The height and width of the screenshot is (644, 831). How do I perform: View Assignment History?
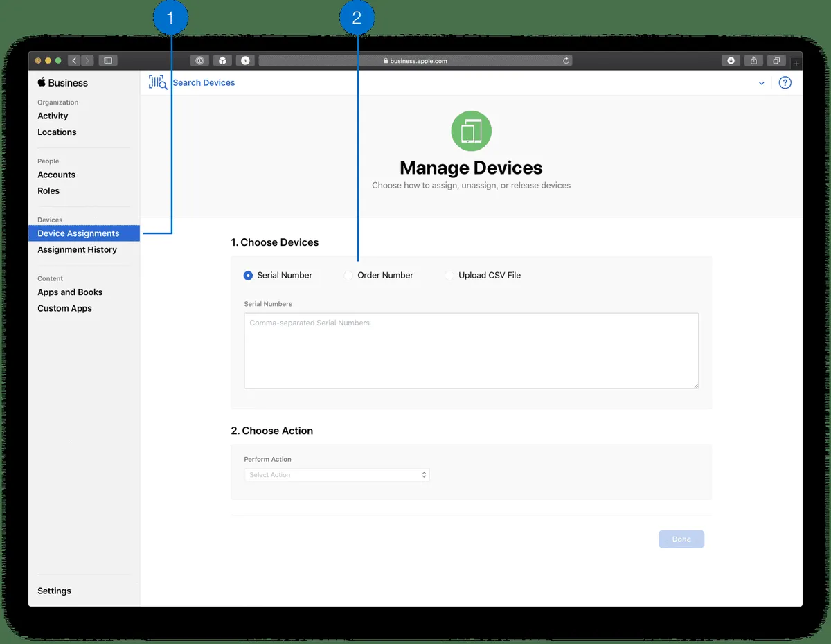click(x=77, y=249)
